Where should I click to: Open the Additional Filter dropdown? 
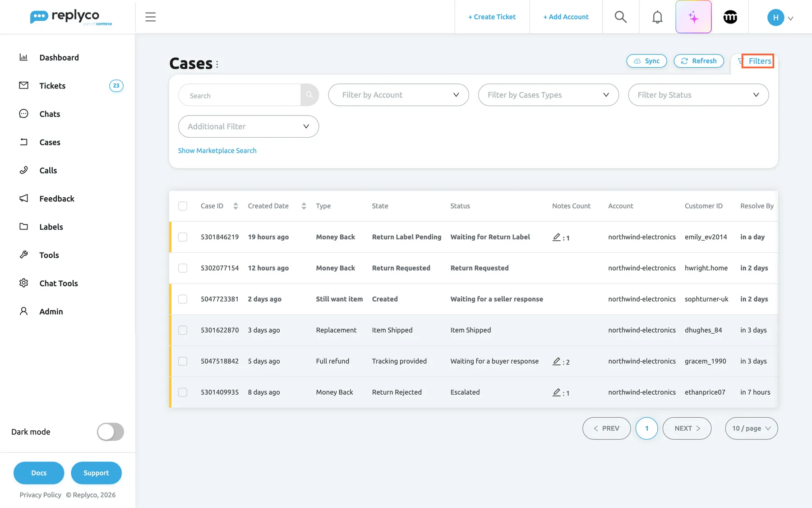[x=249, y=126]
